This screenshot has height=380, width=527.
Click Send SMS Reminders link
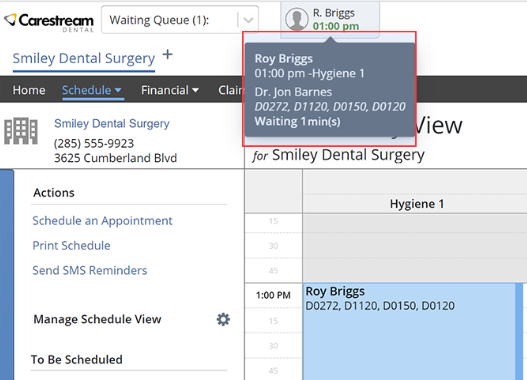point(90,270)
